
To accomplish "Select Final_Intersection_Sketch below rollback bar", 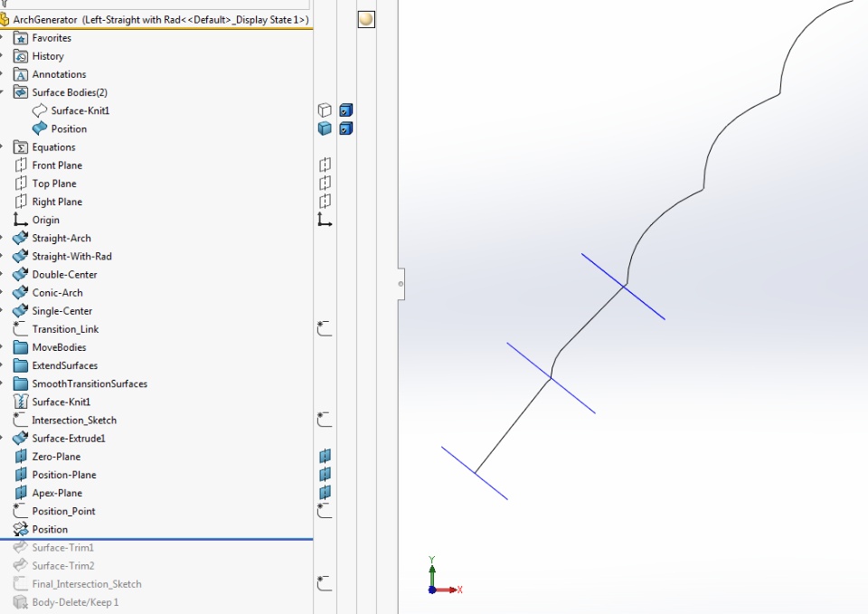I will tap(87, 585).
